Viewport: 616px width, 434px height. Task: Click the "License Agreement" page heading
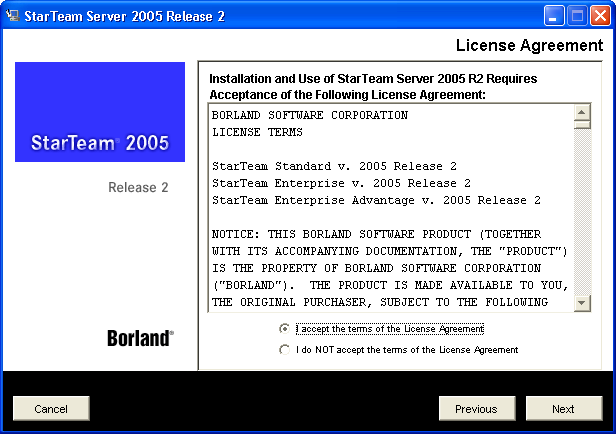point(529,45)
